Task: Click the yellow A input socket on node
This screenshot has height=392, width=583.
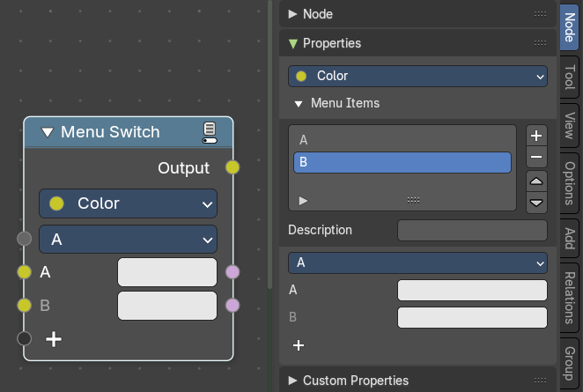Action: point(24,272)
